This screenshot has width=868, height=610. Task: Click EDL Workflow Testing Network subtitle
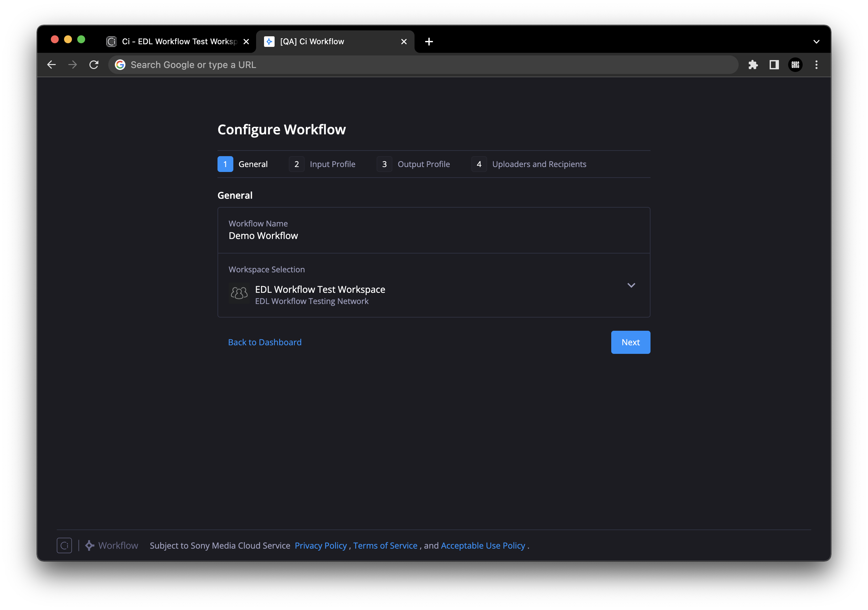tap(312, 301)
